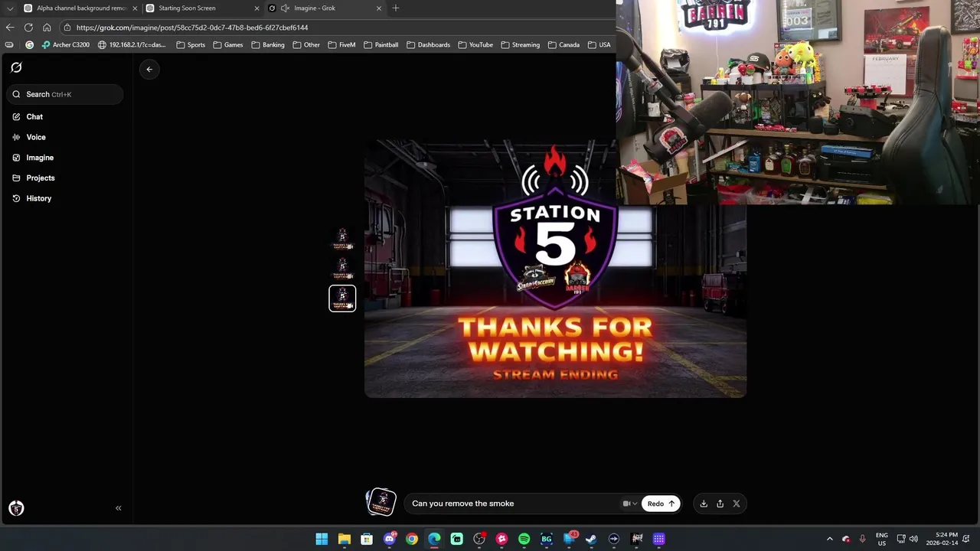Viewport: 980px width, 551px height.
Task: Reload the page
Action: (28, 28)
